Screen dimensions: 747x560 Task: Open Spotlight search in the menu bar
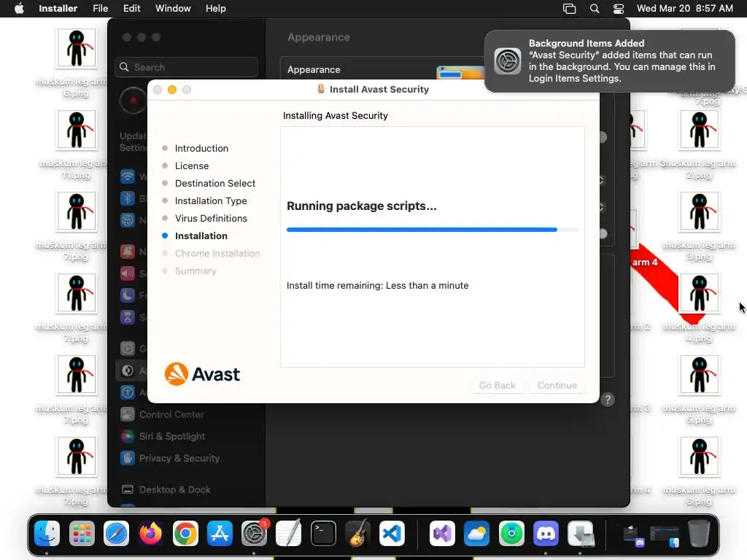point(594,9)
